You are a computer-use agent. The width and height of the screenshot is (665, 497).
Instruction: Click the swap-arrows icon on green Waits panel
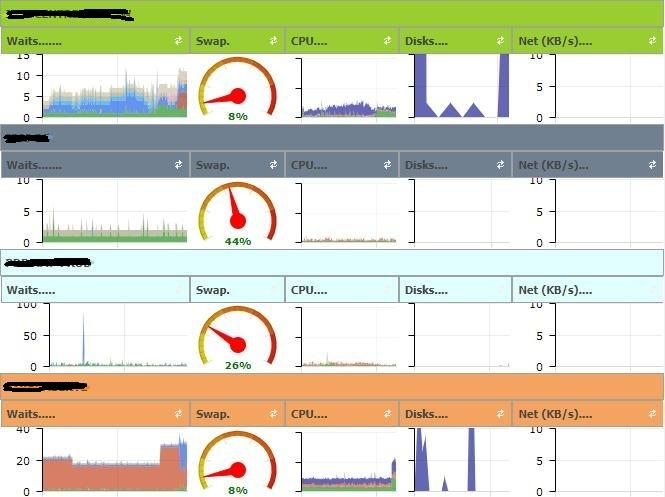pos(179,41)
